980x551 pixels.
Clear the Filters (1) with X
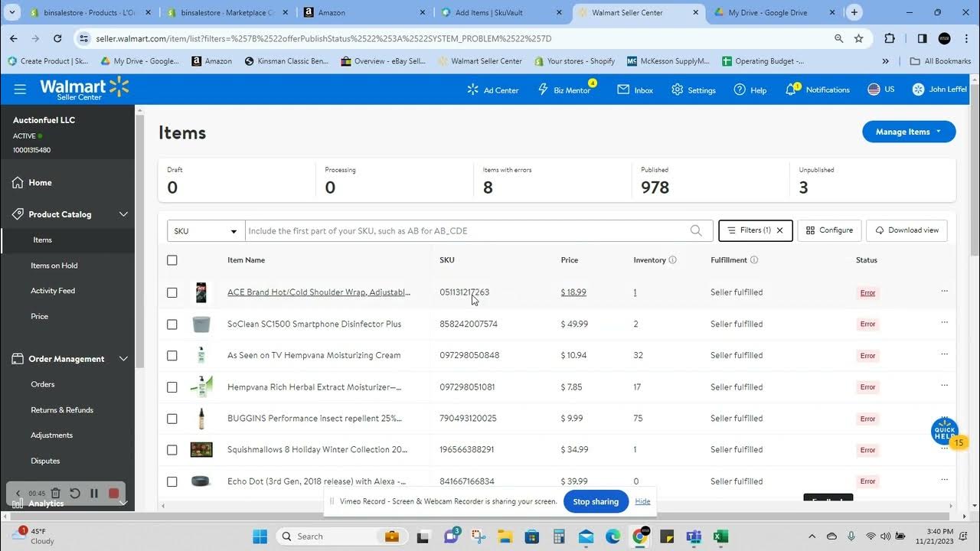pyautogui.click(x=780, y=230)
